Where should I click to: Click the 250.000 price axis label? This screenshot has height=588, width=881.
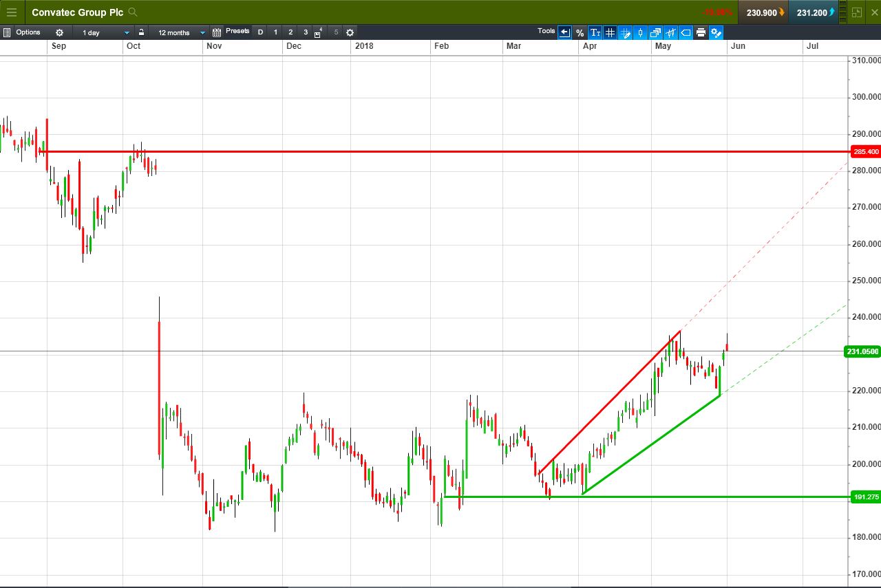point(867,281)
